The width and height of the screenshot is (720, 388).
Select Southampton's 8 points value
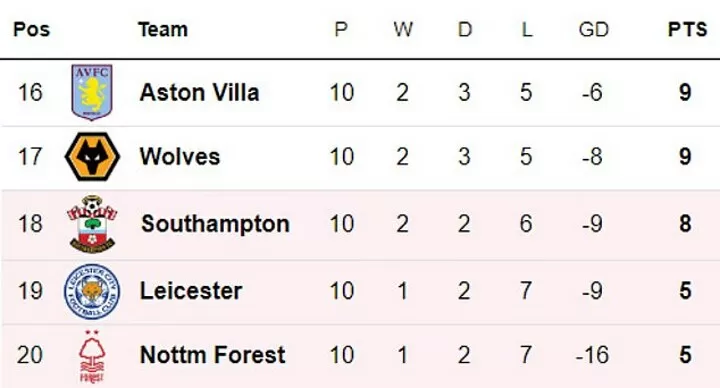pyautogui.click(x=685, y=224)
